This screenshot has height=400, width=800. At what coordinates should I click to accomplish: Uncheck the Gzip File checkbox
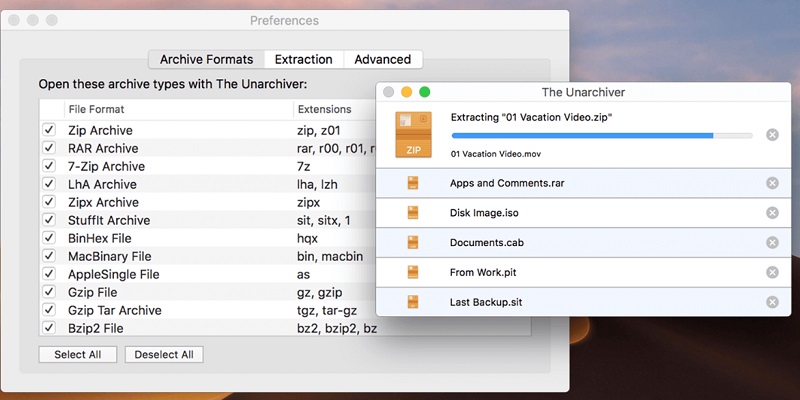click(49, 292)
